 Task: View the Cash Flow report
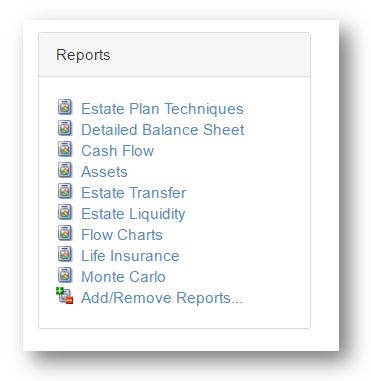118,151
